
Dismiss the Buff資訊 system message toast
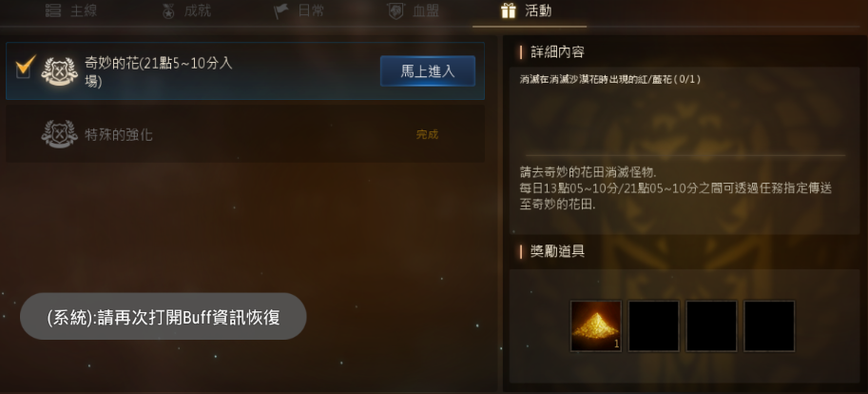[x=164, y=316]
